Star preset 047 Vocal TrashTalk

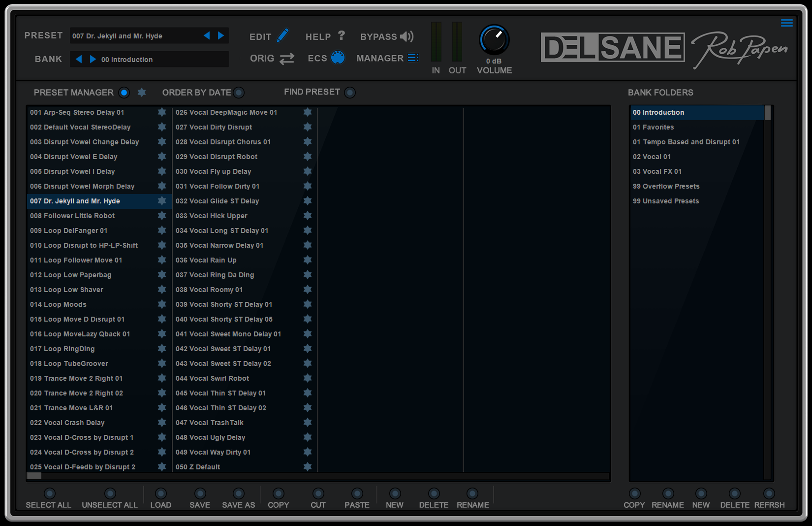tap(308, 423)
